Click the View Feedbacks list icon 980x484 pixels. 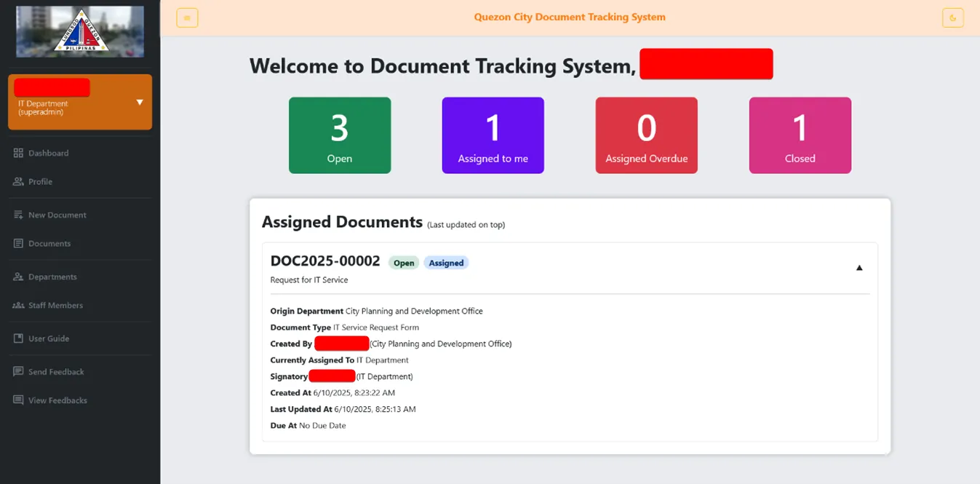[x=18, y=400]
